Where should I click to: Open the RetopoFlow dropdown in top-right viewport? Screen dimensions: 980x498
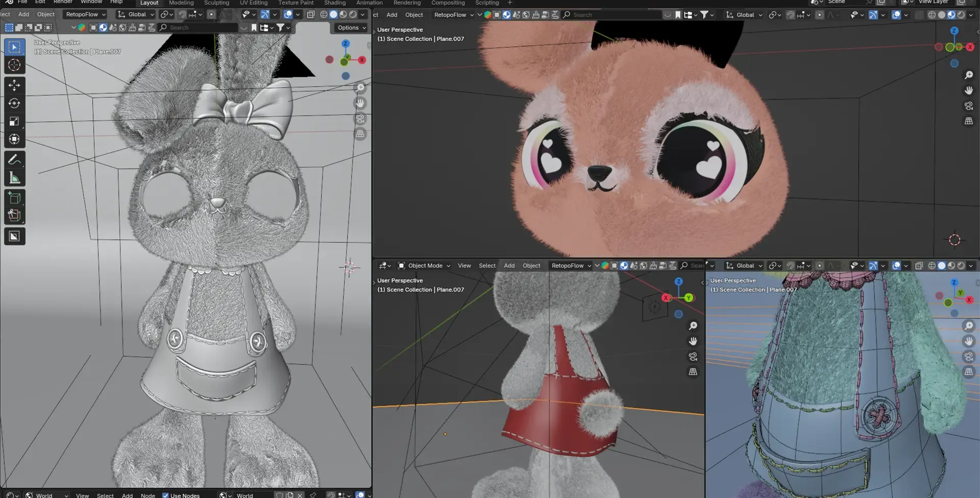(454, 15)
